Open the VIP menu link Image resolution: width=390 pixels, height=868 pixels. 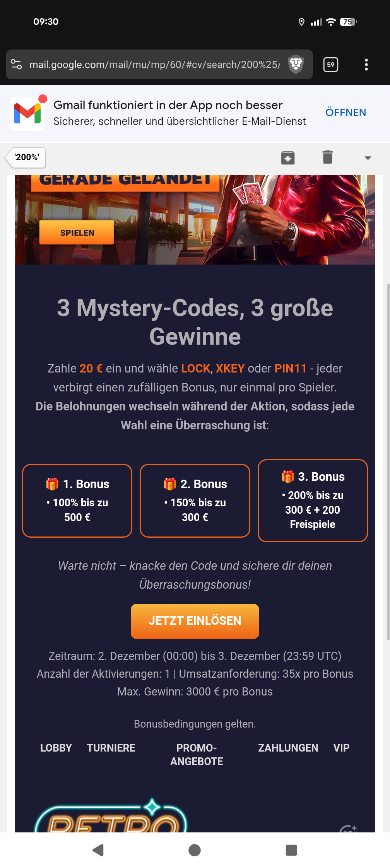(x=341, y=748)
